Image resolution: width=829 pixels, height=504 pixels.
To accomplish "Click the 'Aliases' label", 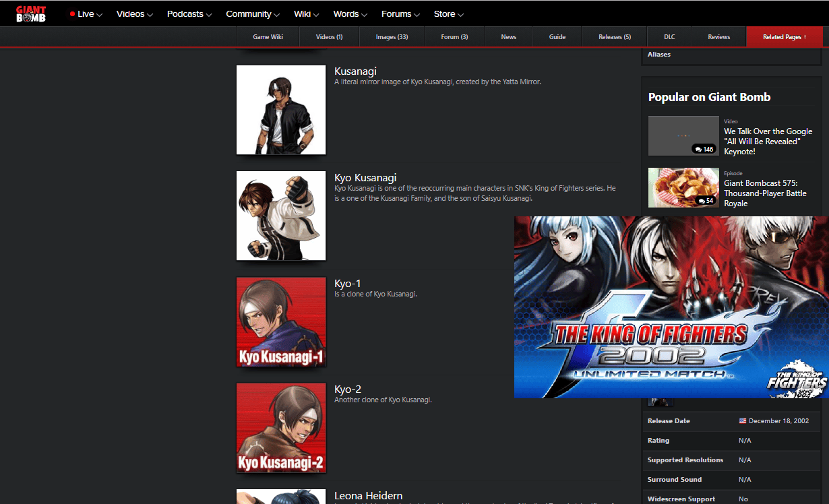I will (x=659, y=55).
